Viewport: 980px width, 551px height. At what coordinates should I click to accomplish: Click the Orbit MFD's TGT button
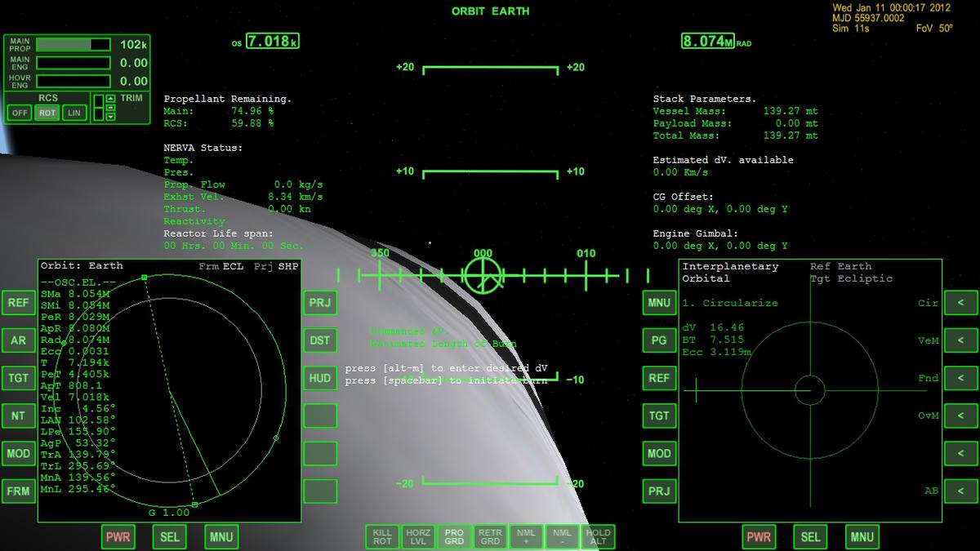(18, 378)
